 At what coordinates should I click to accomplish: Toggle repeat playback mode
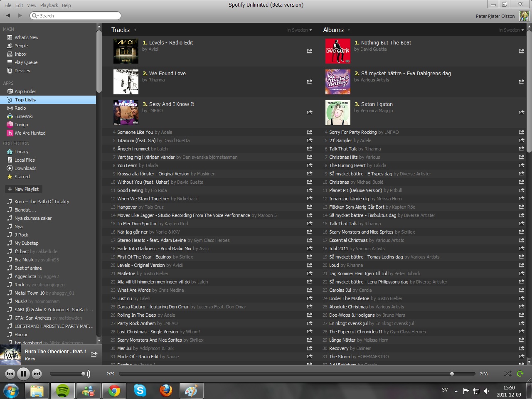click(x=520, y=374)
